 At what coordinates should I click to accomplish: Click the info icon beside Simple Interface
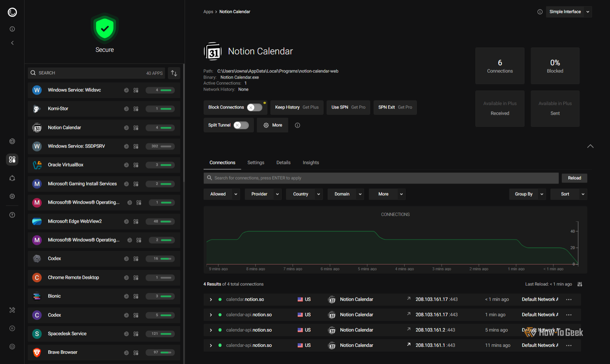click(x=540, y=12)
